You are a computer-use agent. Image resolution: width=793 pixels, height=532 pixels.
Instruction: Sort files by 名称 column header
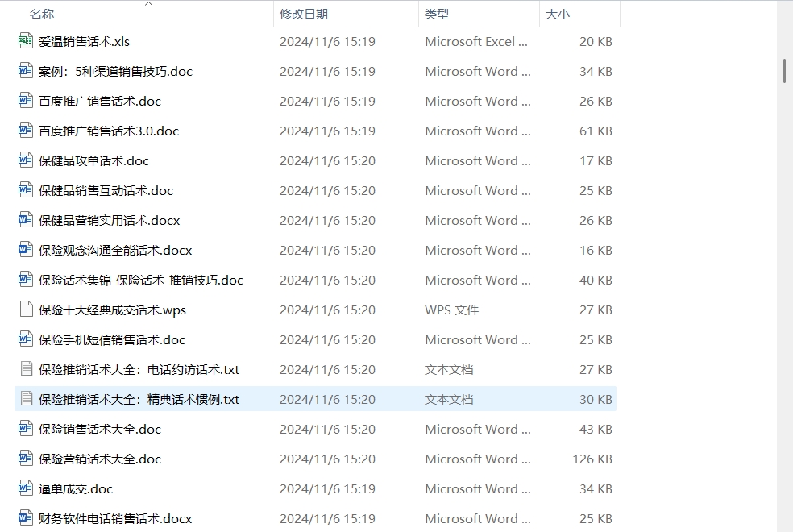42,15
